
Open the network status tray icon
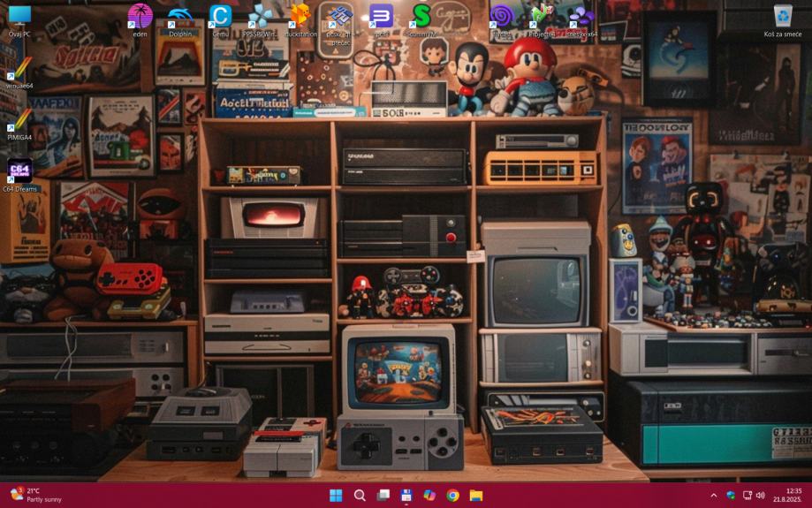point(747,496)
